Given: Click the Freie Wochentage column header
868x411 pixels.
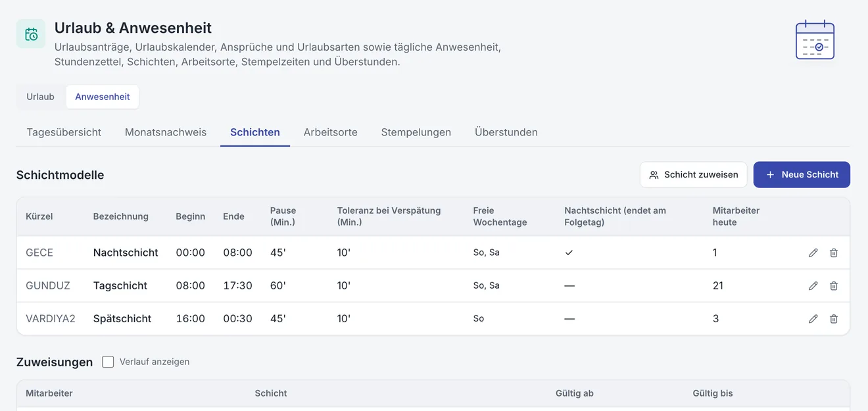Looking at the screenshot, I should coord(500,216).
